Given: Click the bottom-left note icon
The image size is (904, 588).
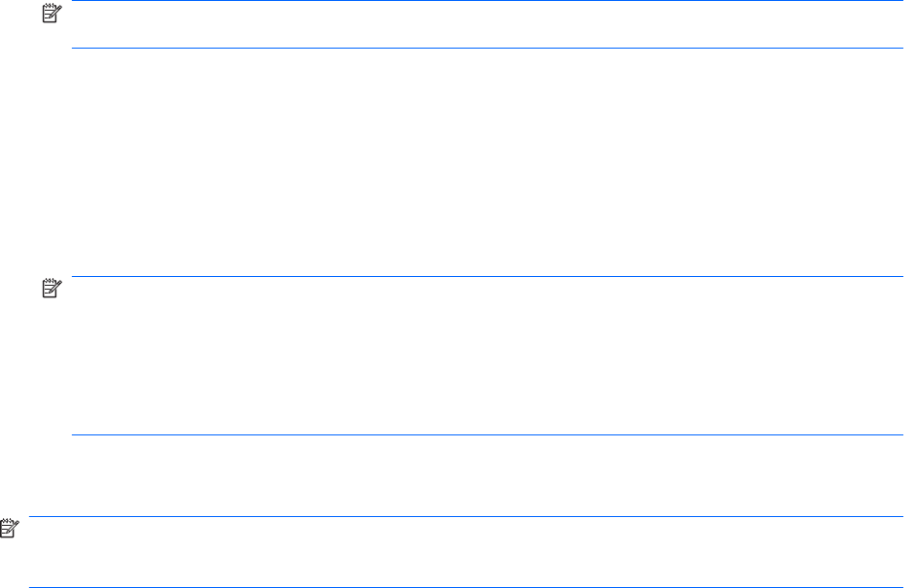Looking at the screenshot, I should pyautogui.click(x=10, y=528).
